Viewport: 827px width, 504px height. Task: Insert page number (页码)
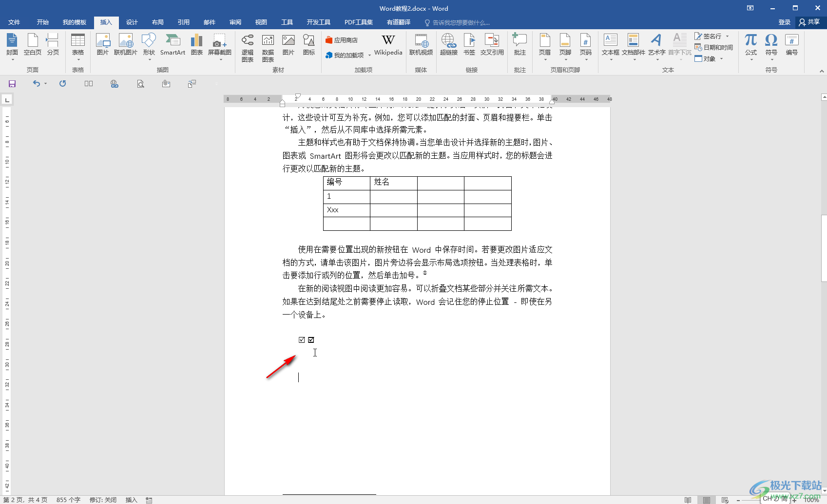[586, 46]
